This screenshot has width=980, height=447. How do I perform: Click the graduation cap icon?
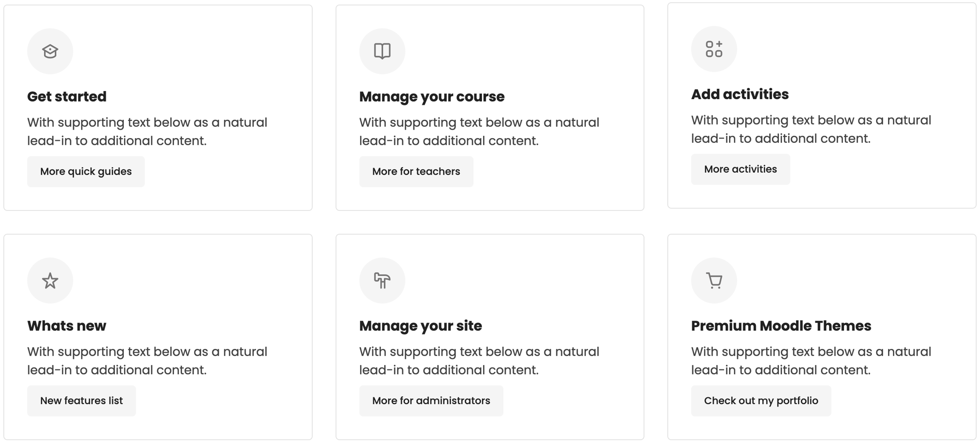coord(50,51)
